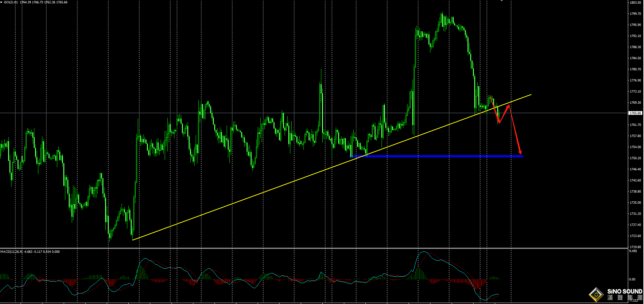Image resolution: width=644 pixels, height=304 pixels.
Task: Click the chart shift triangle marker at top
Action: [502, 1]
